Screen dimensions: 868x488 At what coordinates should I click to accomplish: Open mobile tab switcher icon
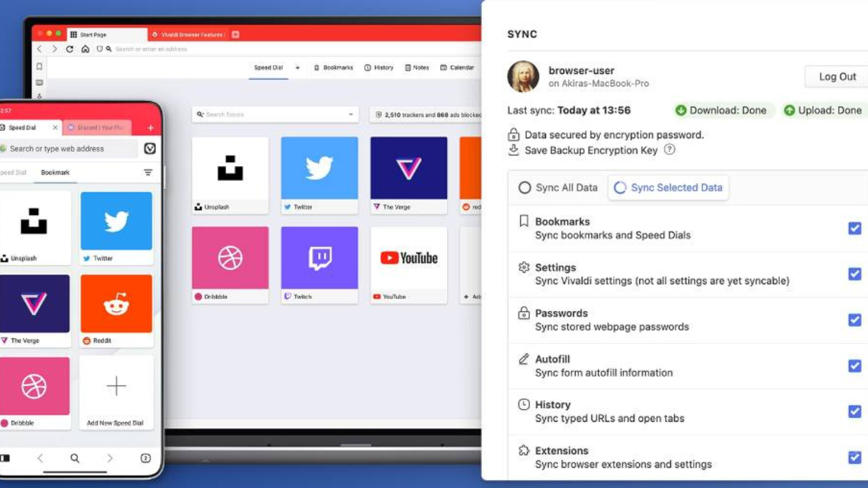pyautogui.click(x=145, y=458)
